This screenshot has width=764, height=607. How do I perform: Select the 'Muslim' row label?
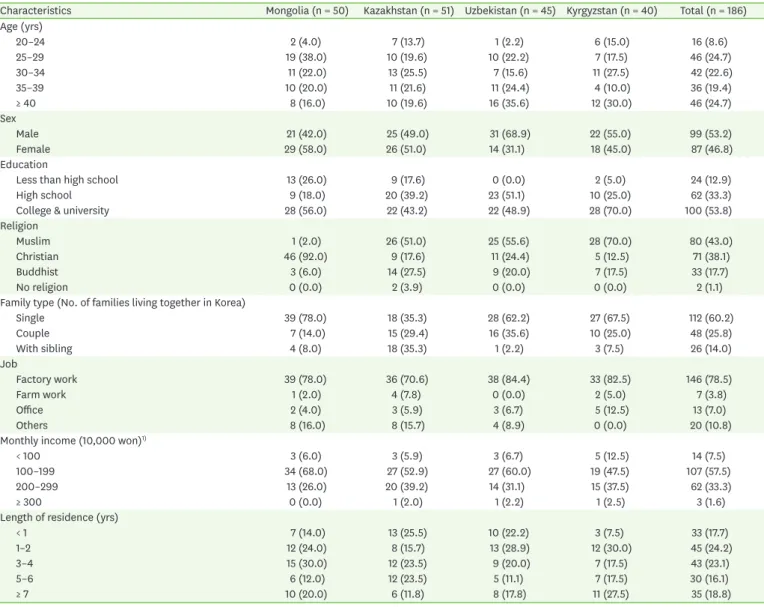pos(33,241)
